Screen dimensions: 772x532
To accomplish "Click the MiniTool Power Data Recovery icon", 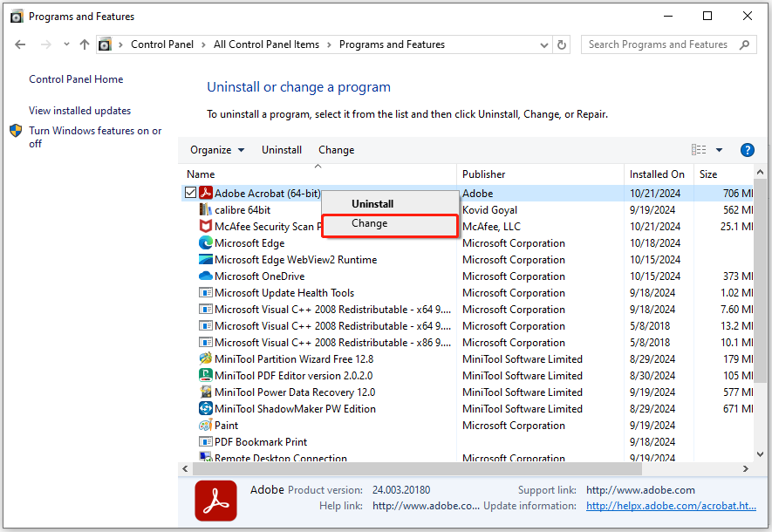I will pyautogui.click(x=206, y=392).
